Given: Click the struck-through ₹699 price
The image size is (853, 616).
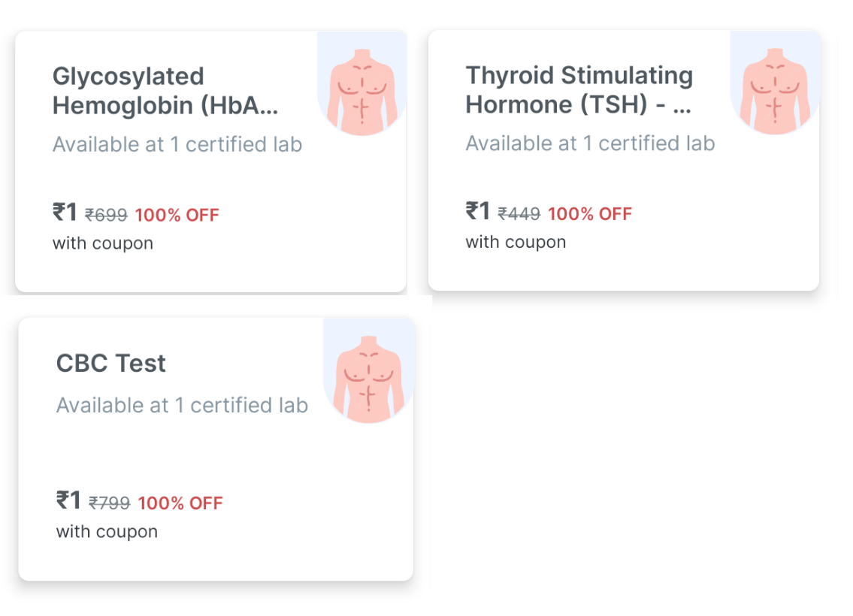Looking at the screenshot, I should (106, 216).
